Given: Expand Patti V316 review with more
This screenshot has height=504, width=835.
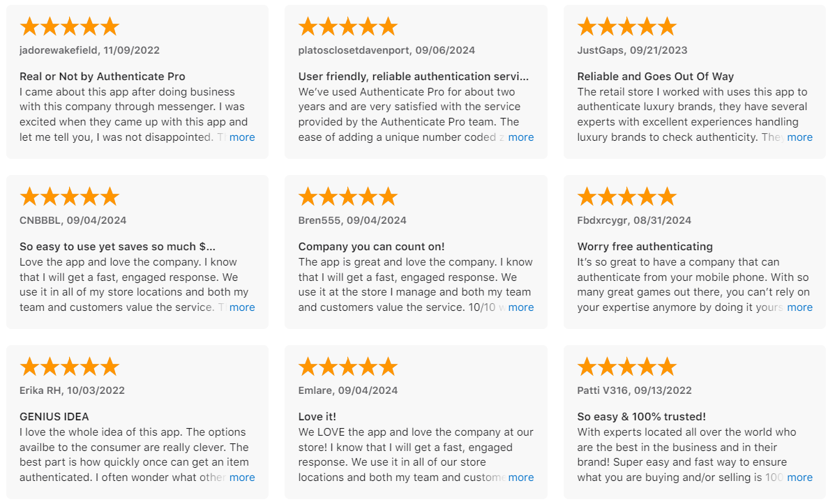Looking at the screenshot, I should tap(799, 478).
